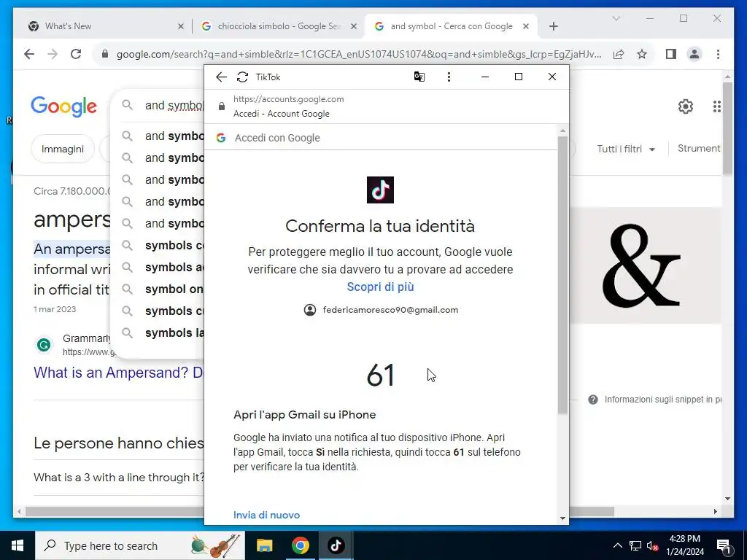
Task: Bookmark this page with the star icon
Action: 642,54
